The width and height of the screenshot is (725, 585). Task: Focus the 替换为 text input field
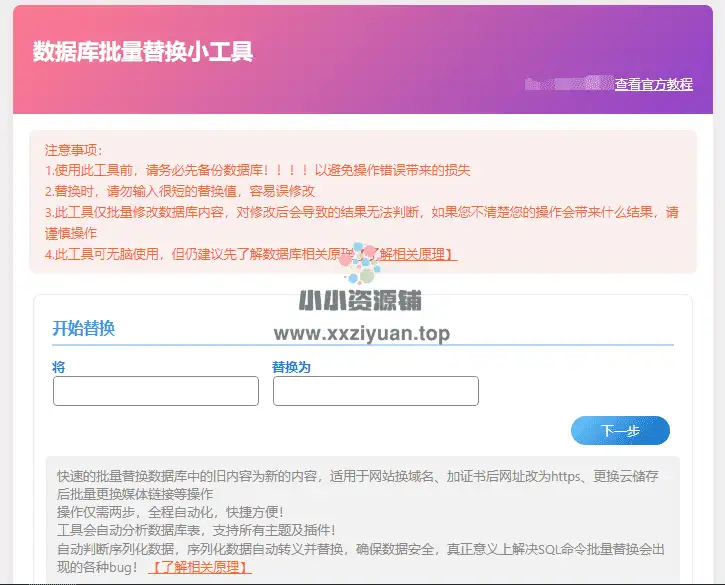[x=375, y=391]
